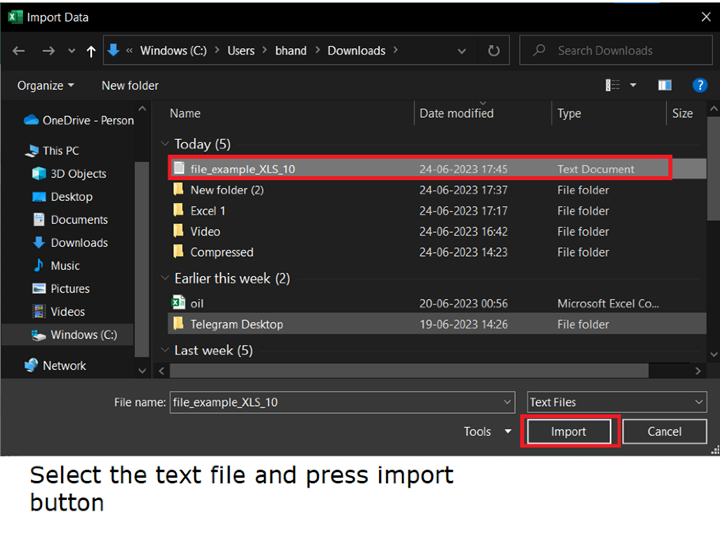
Task: Open the help question mark icon
Action: click(700, 86)
